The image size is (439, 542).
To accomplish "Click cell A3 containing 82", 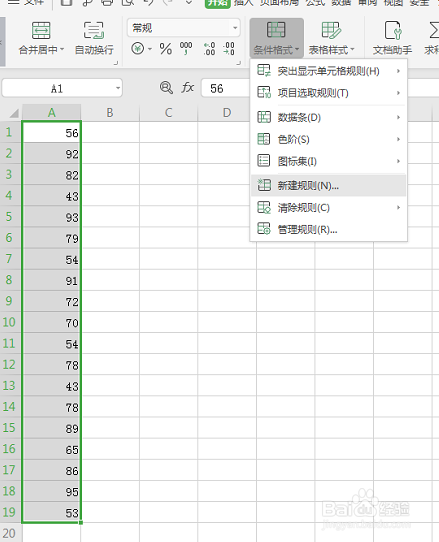I will [x=52, y=174].
